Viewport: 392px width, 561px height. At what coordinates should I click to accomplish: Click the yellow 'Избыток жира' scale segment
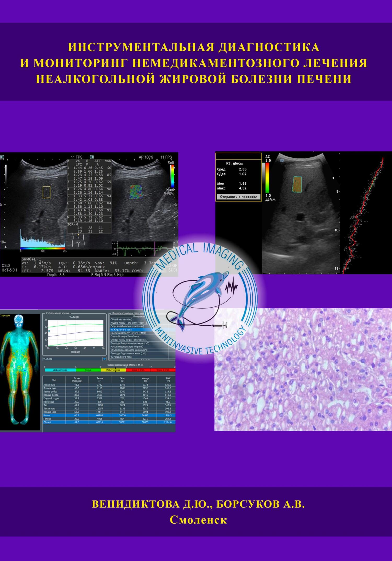(x=113, y=370)
